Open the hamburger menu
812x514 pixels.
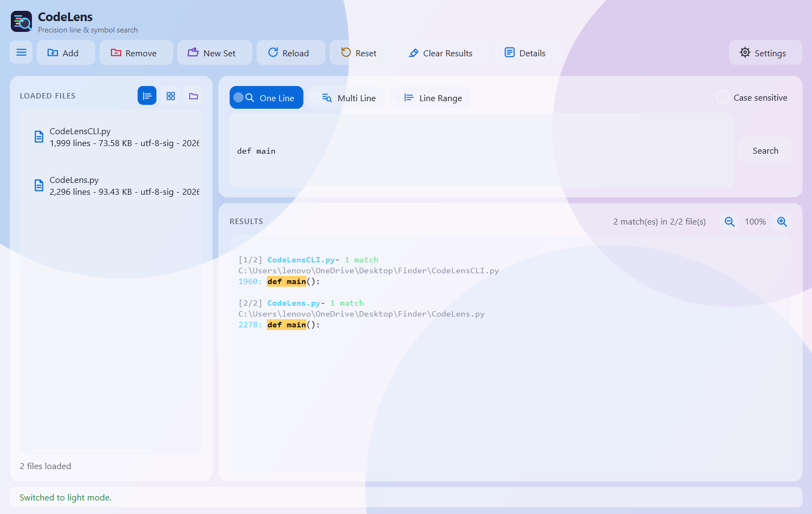coord(21,52)
